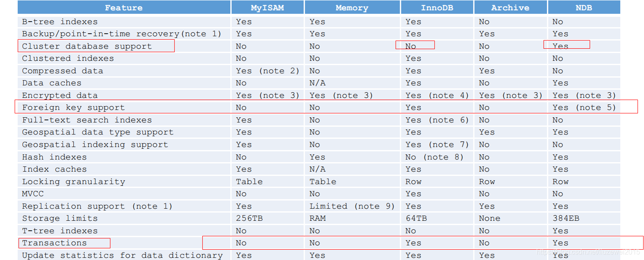Click 'Row' under InnoDB in Locking granularity
Screen dimensions: 644x260
pyautogui.click(x=413, y=182)
